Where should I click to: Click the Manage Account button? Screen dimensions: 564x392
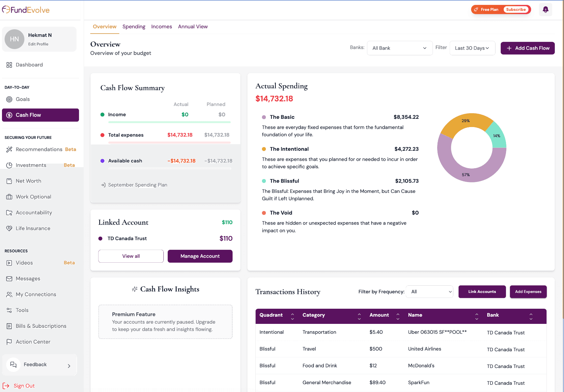point(200,256)
